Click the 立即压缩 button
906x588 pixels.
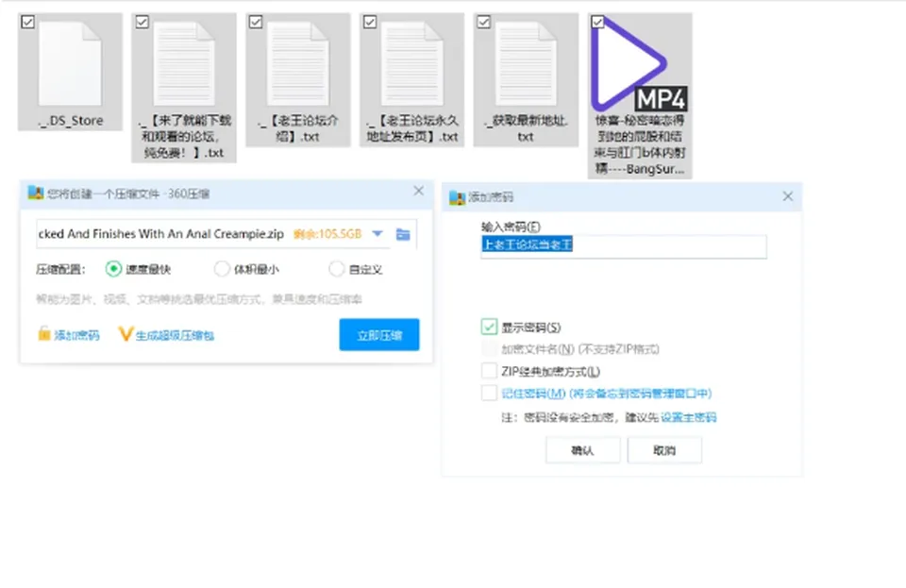click(379, 334)
